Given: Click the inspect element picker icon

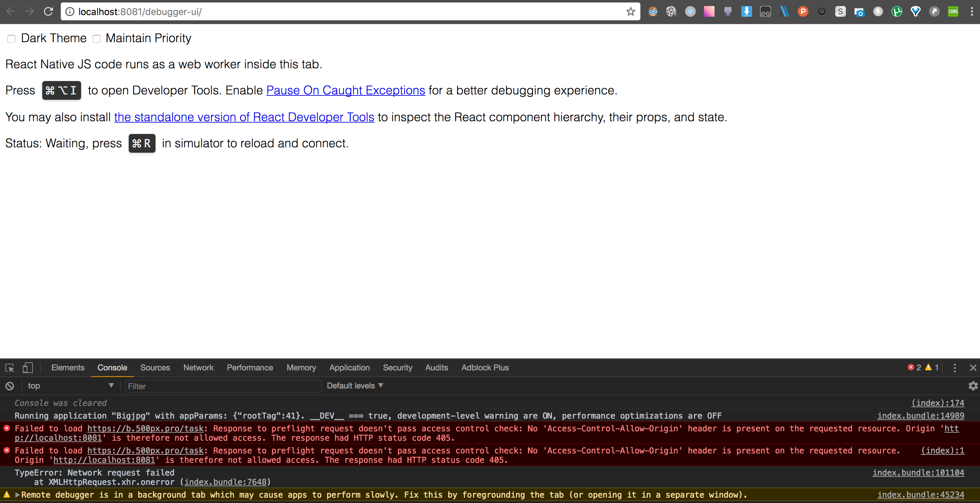Looking at the screenshot, I should [10, 368].
